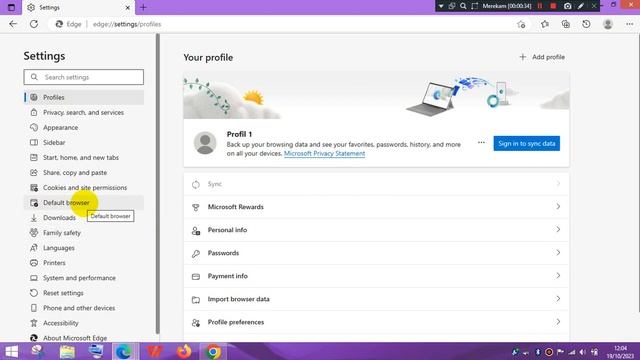Take snapshot with recorder camera icon
The width and height of the screenshot is (640, 360).
pyautogui.click(x=567, y=6)
